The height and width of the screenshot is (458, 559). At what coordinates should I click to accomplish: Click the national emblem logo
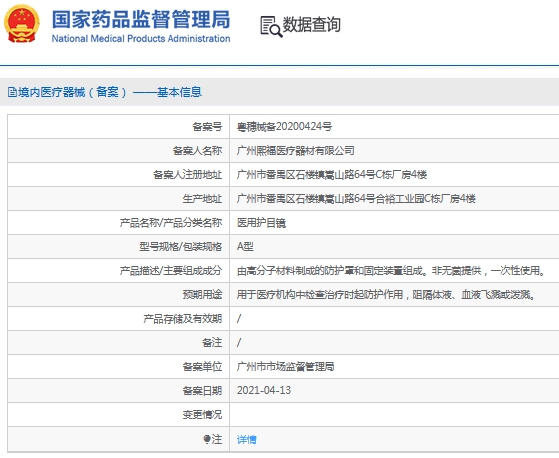coord(22,24)
